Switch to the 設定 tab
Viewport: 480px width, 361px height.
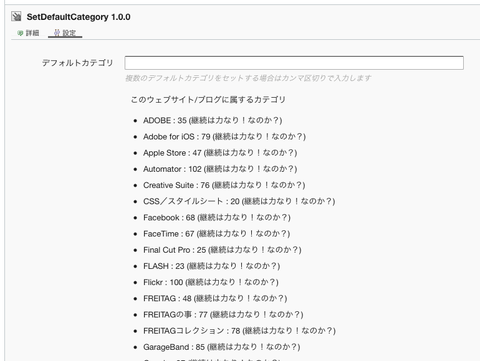click(65, 33)
